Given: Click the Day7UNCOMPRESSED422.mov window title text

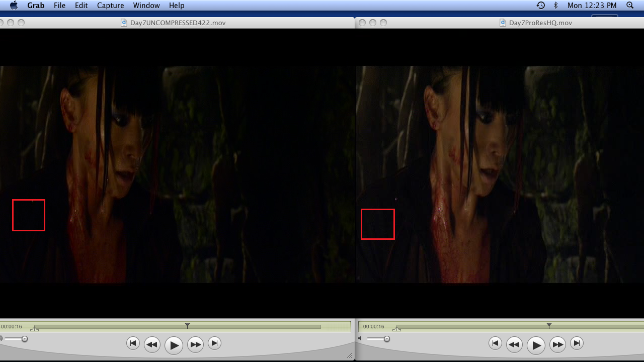Looking at the screenshot, I should coord(178,23).
